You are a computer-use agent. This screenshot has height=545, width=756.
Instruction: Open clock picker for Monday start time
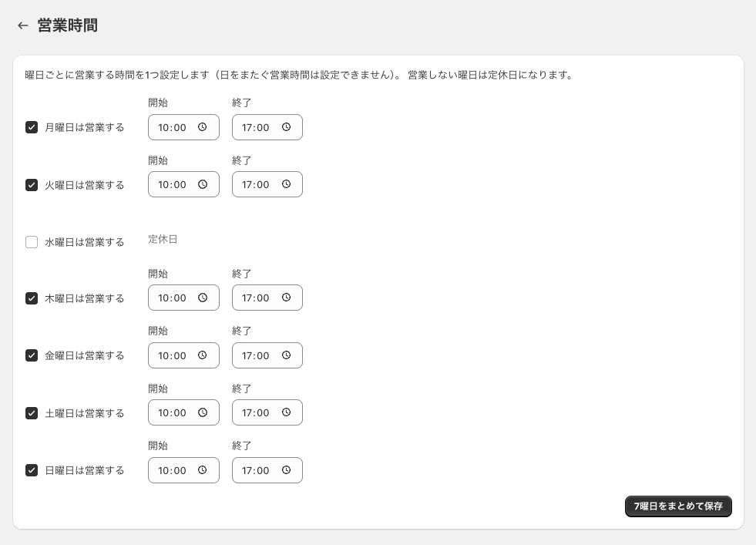(203, 127)
